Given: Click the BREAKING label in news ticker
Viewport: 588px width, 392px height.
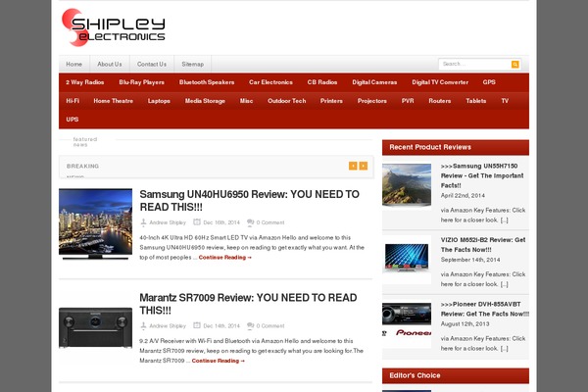Looking at the screenshot, I should point(83,166).
